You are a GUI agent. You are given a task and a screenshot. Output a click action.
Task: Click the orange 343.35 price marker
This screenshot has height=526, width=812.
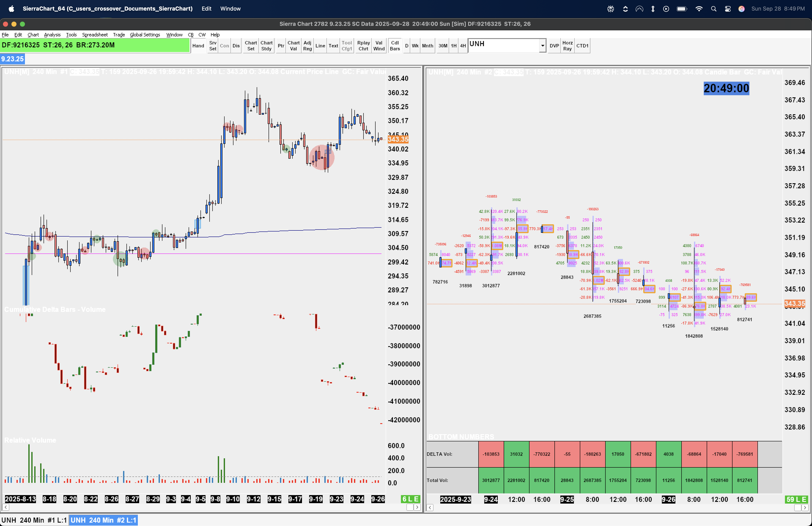398,139
